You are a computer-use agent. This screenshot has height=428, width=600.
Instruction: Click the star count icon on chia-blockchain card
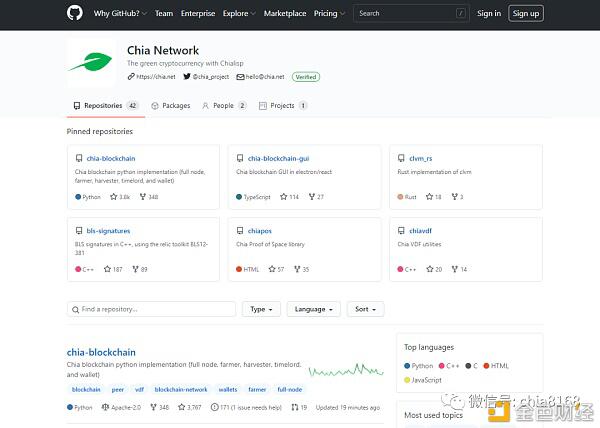(x=113, y=197)
